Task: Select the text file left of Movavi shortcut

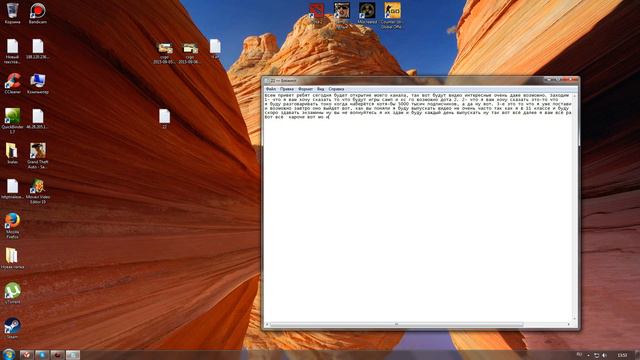Action: (12, 189)
